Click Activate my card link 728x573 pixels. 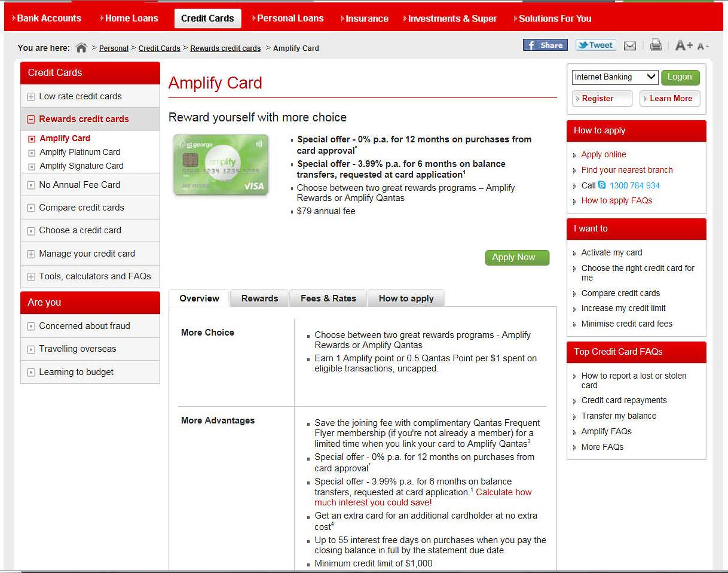pos(612,252)
